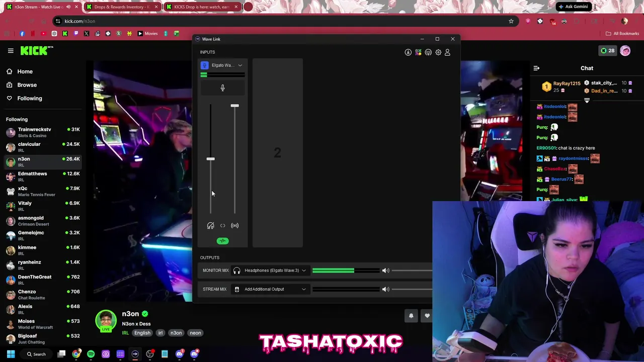Mute the Stream Mix output speaker
This screenshot has height=362, width=644.
385,289
